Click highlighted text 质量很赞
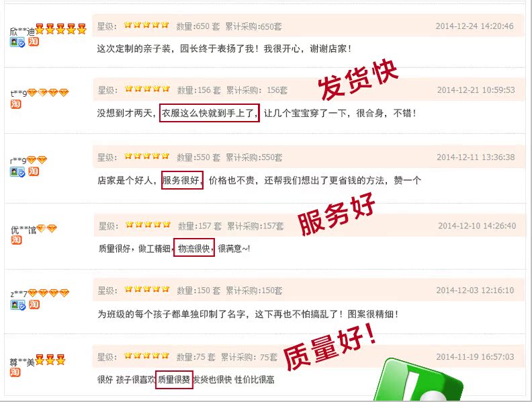This screenshot has height=402, width=532. [x=174, y=380]
